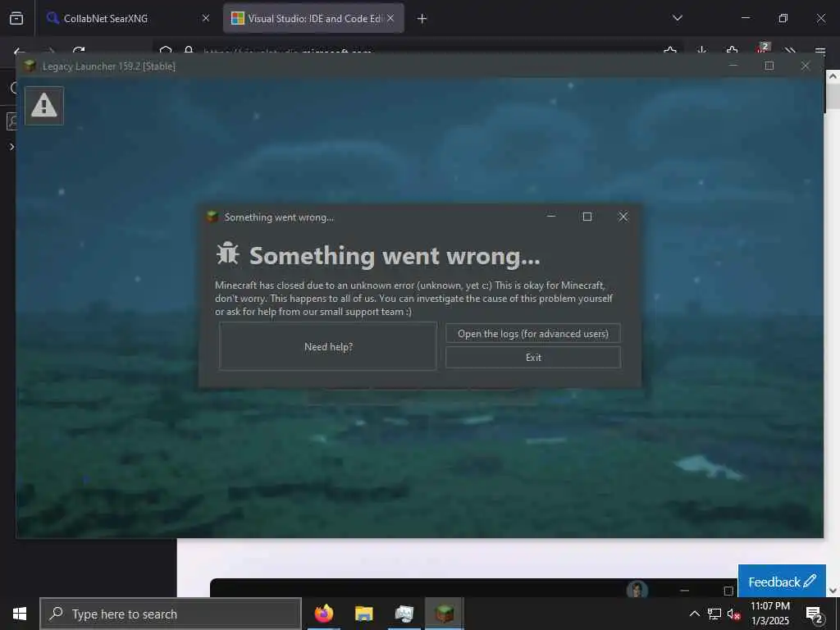The image size is (840, 630).
Task: Maximize the Something went wrong dialog
Action: pos(587,217)
